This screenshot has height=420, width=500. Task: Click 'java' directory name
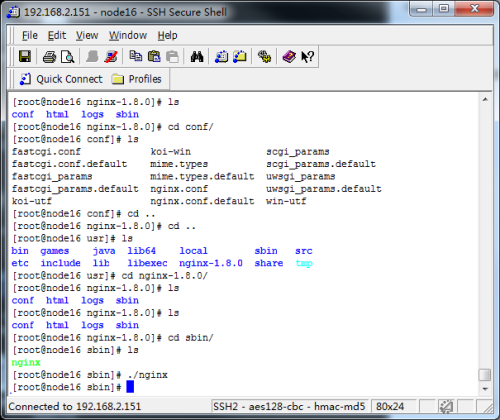click(104, 251)
